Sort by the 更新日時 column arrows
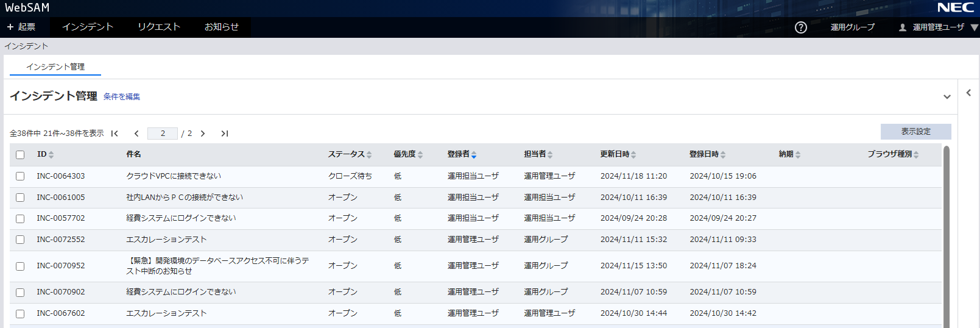980x328 pixels. click(633, 155)
